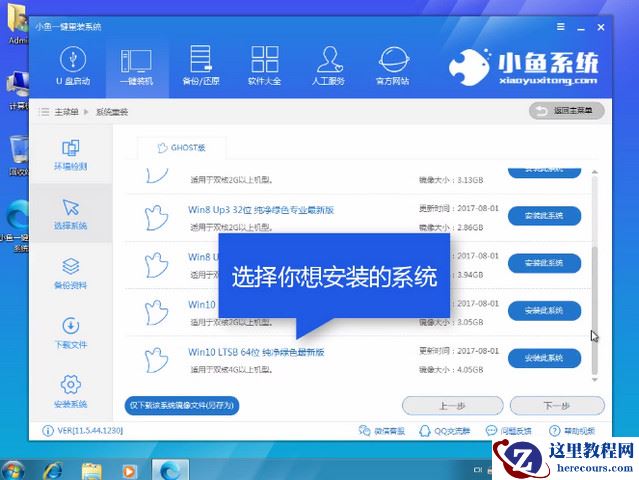Open Win8 Up3 32位 纯净绿色专业最新版 title
639x480 pixels.
261,210
